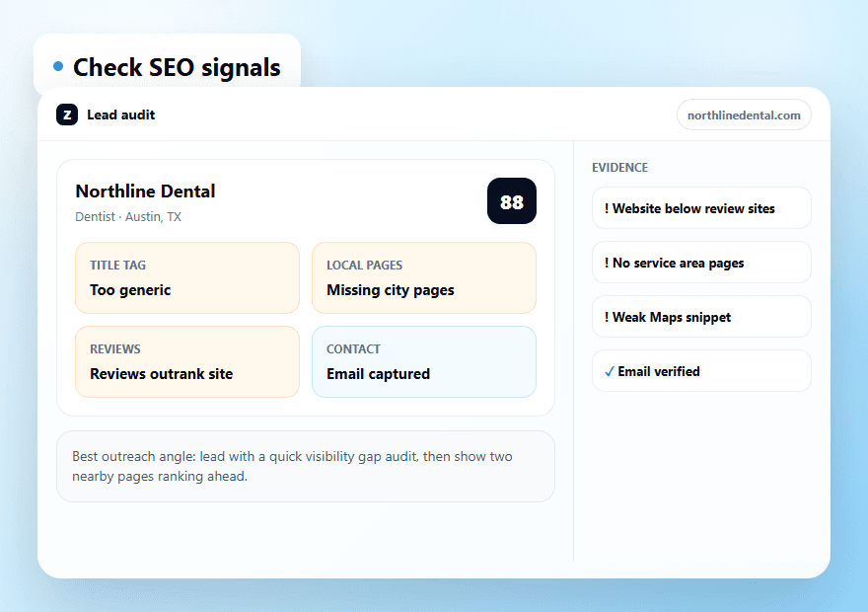Click the 'Check SEO signals' step label
This screenshot has width=868, height=612.
[x=177, y=67]
